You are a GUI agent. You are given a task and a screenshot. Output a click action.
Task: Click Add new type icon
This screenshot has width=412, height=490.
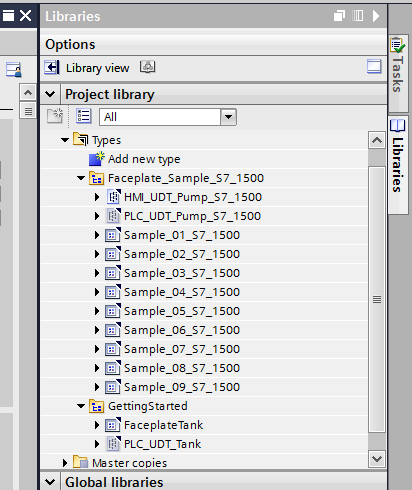(97, 159)
